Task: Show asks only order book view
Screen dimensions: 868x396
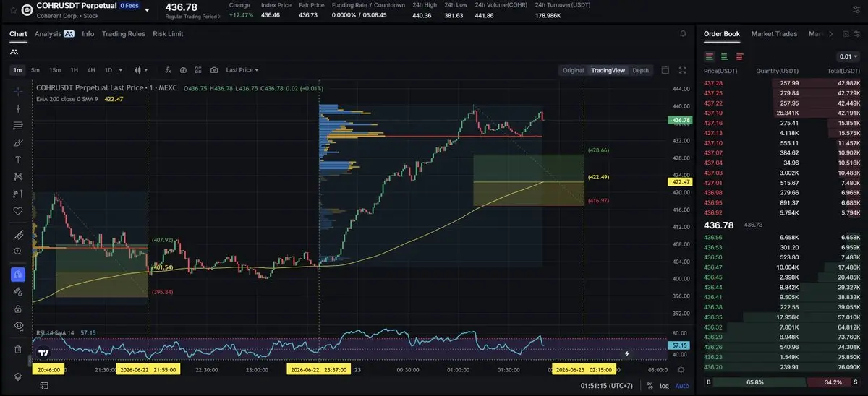Action: pos(739,56)
